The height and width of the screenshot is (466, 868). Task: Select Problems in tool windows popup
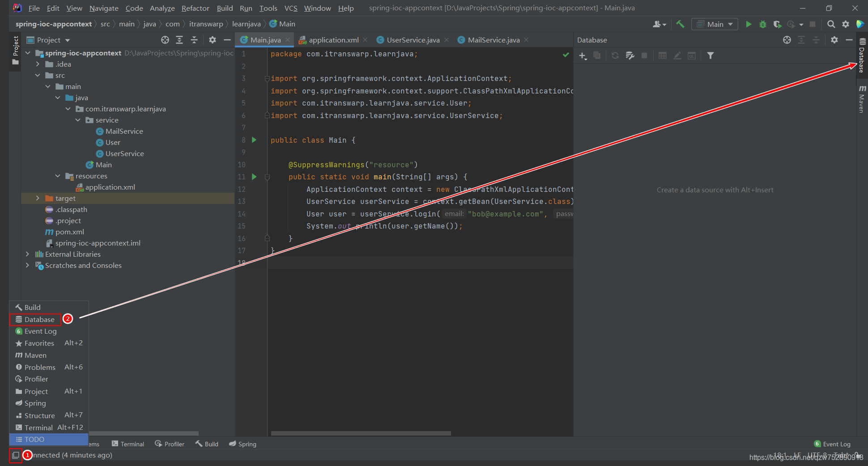49,367
